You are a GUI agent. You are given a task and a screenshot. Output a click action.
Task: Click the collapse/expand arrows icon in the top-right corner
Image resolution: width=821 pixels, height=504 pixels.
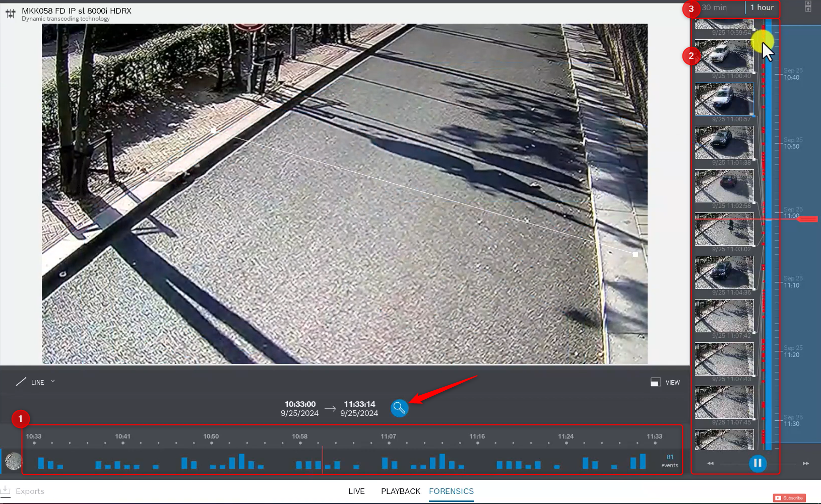[808, 6]
